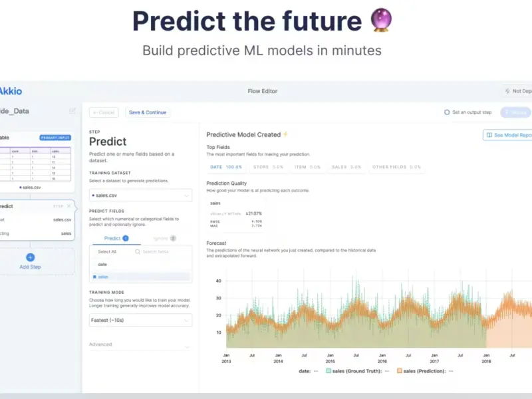Click the Save & Continue button
Screen dimensions: 532x399
coord(148,112)
